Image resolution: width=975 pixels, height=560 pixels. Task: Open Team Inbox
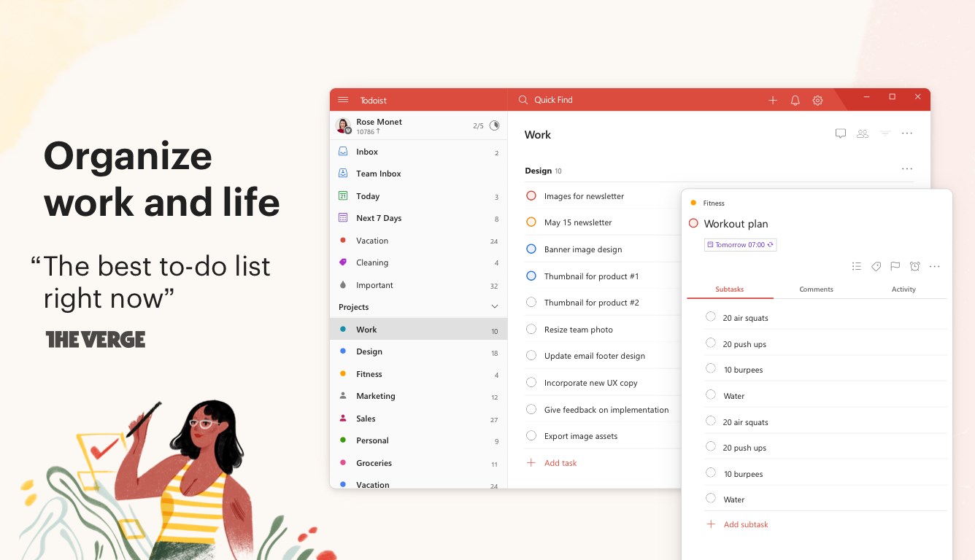click(418, 174)
